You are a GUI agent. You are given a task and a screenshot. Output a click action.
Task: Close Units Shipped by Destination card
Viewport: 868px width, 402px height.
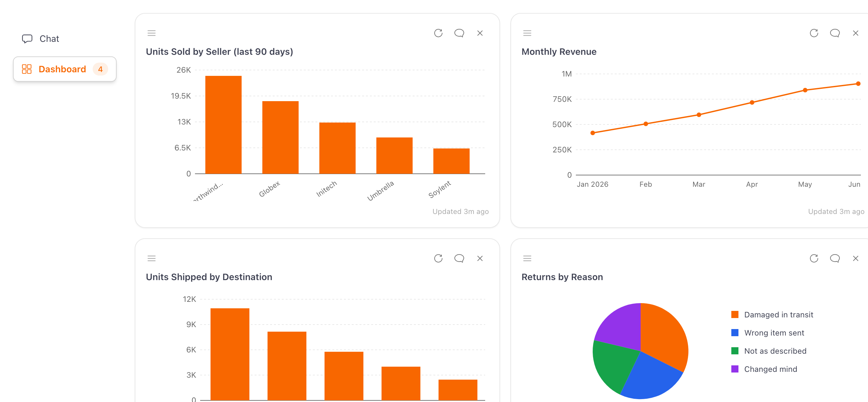[480, 258]
